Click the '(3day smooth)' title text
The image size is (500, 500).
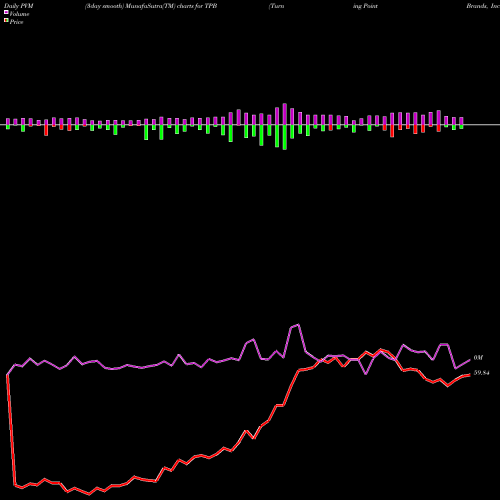tap(105, 6)
